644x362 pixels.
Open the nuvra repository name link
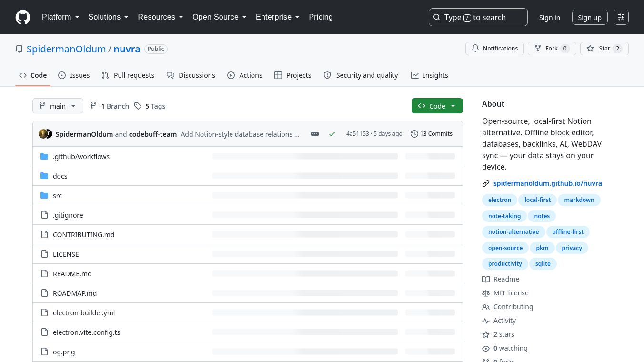(x=127, y=49)
